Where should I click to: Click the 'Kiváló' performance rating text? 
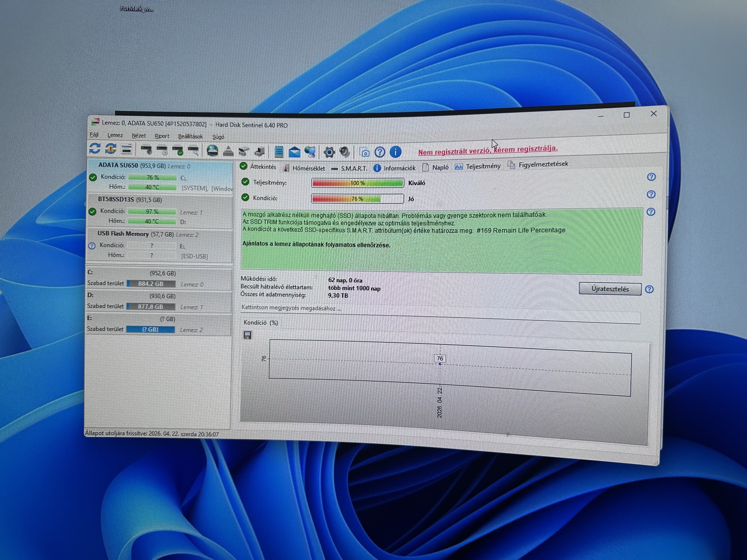(416, 183)
